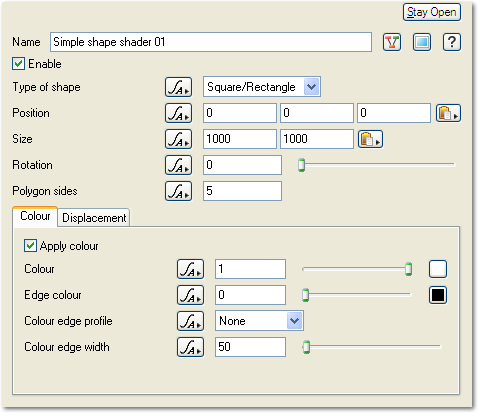
Task: Click the animation button beside Rotation
Action: pyautogui.click(x=178, y=165)
